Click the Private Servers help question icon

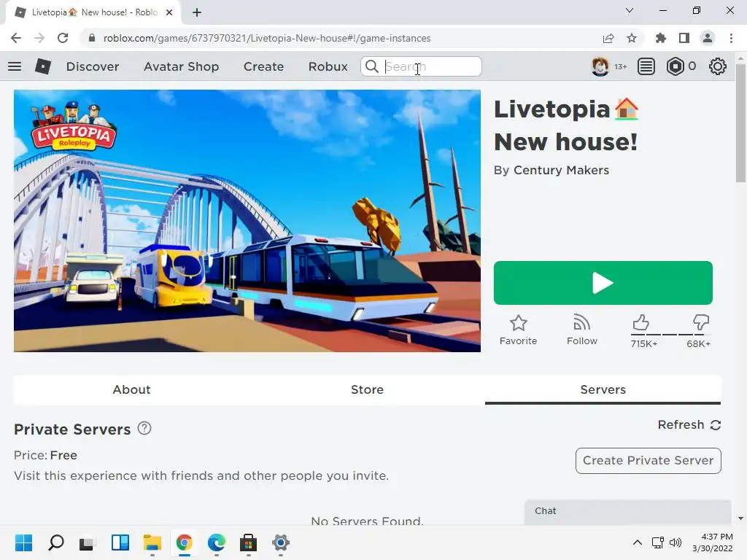click(x=144, y=429)
